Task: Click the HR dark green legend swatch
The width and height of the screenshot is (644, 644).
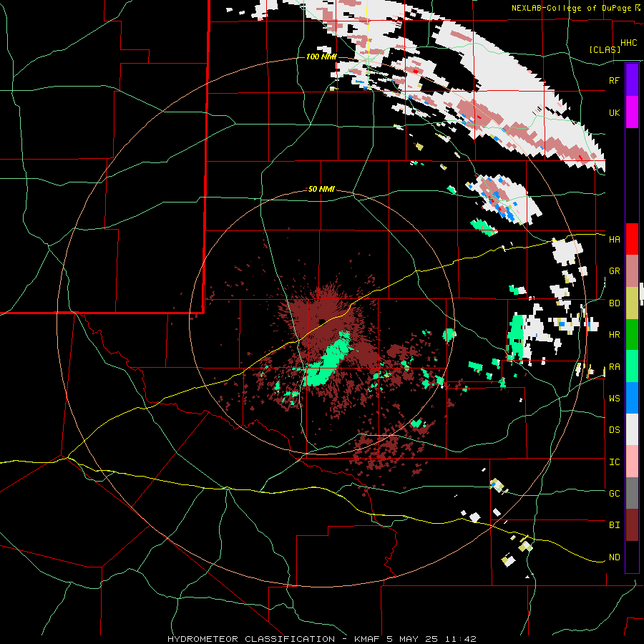Action: pyautogui.click(x=632, y=335)
